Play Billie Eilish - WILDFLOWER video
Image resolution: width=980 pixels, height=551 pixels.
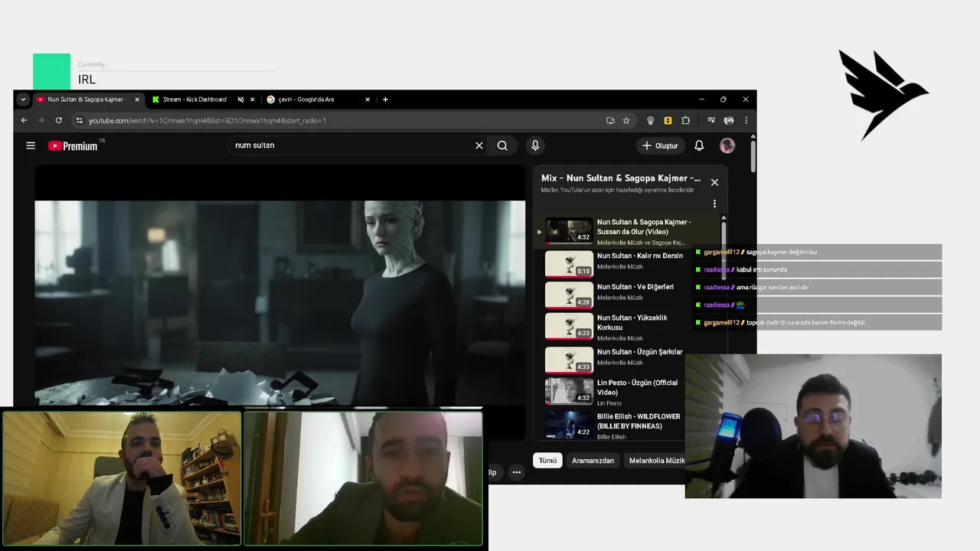click(629, 425)
